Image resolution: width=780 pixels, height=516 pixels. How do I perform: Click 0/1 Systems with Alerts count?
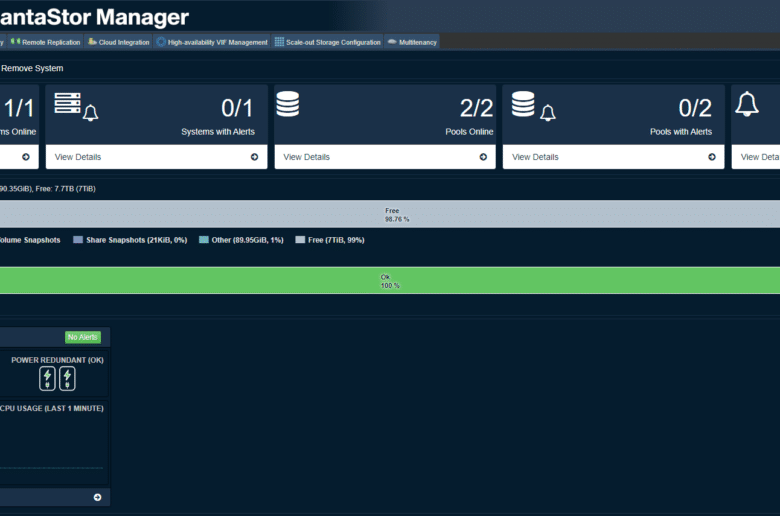point(237,108)
